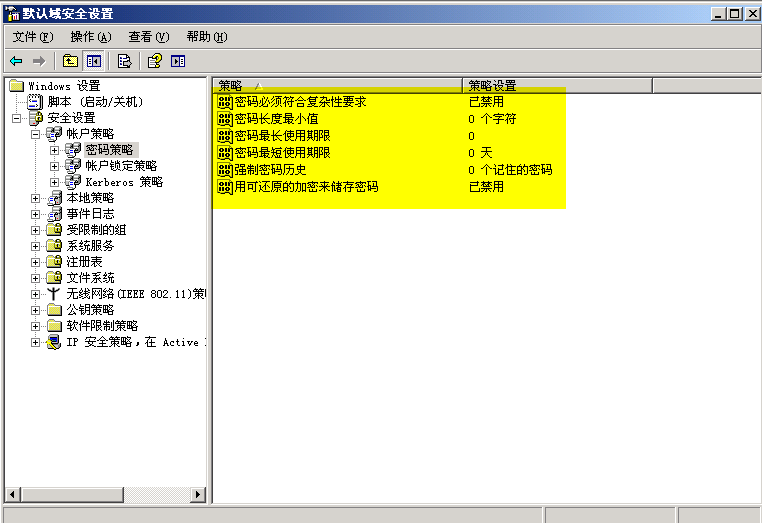Select the 密码策略 tree item label
762x523 pixels.
click(x=109, y=150)
